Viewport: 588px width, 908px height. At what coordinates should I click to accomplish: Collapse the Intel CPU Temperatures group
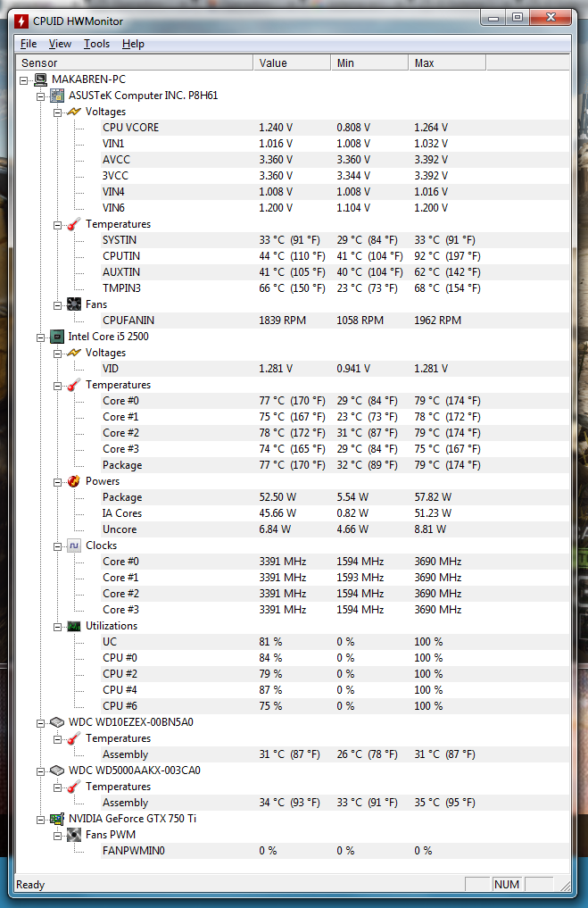click(57, 386)
